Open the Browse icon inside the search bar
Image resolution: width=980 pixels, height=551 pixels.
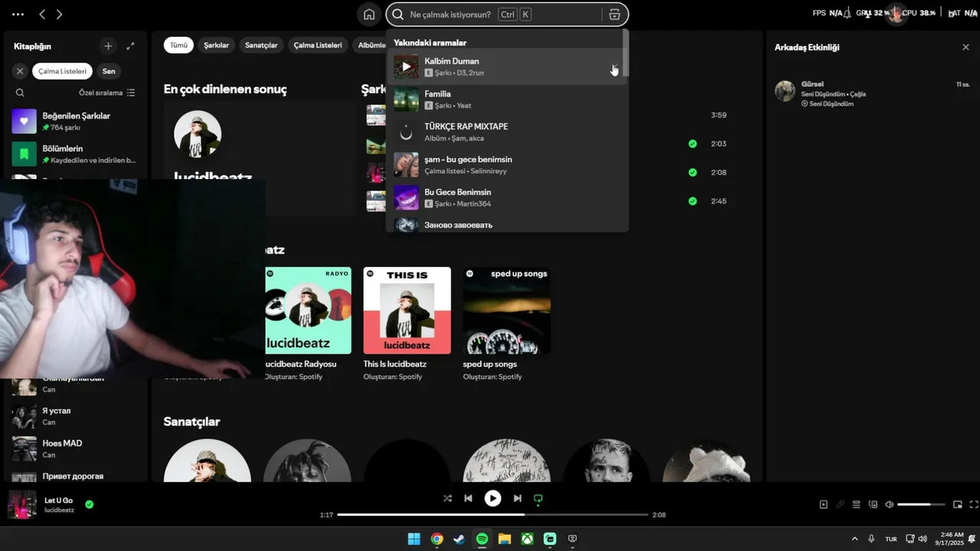click(x=614, y=15)
